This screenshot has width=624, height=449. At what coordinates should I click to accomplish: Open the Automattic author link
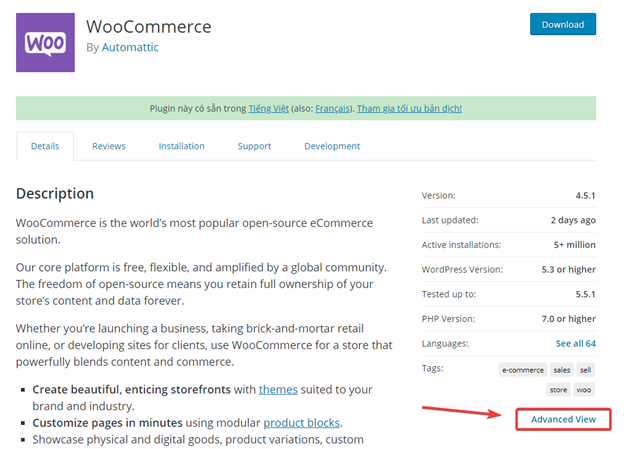coord(130,47)
